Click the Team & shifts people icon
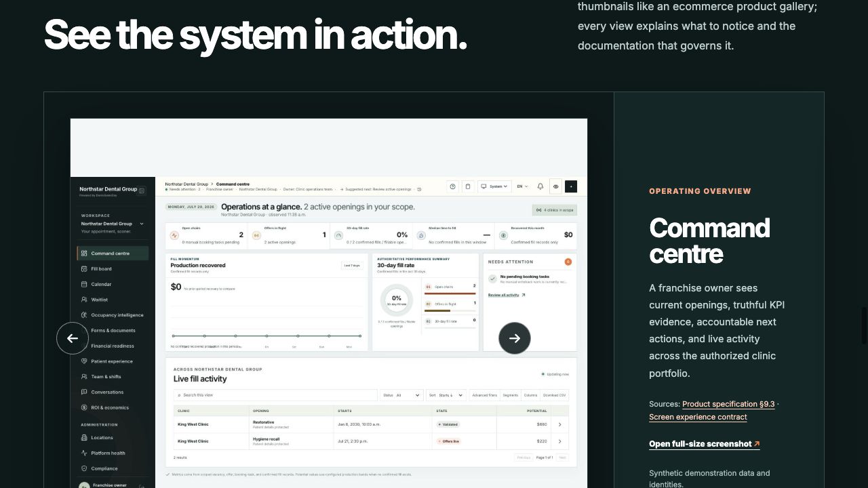868x488 pixels. tap(84, 377)
